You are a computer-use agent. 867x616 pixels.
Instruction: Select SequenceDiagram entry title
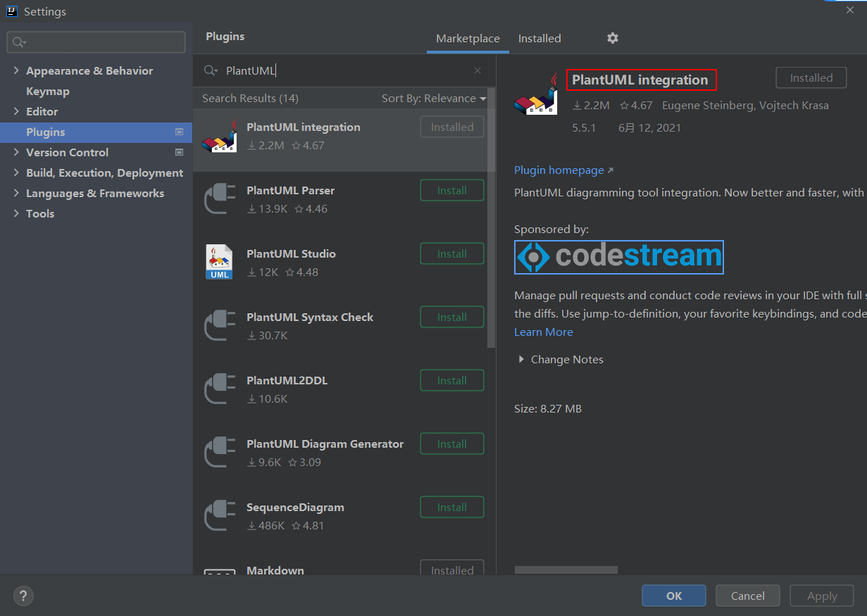point(296,507)
